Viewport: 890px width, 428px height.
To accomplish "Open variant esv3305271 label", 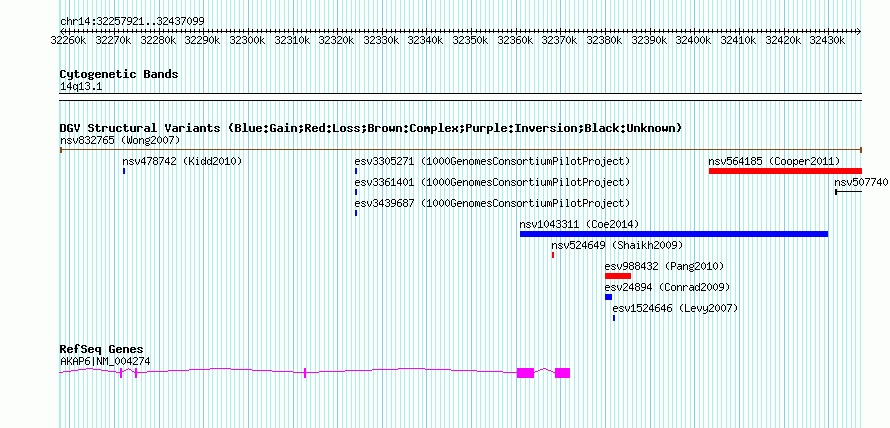I will [x=492, y=161].
